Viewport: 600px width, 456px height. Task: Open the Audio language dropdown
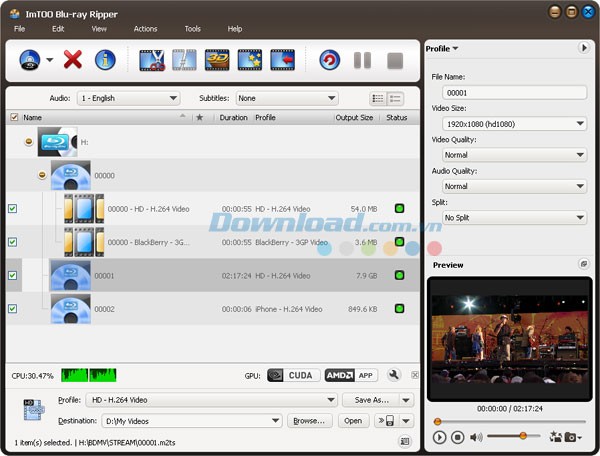point(129,98)
